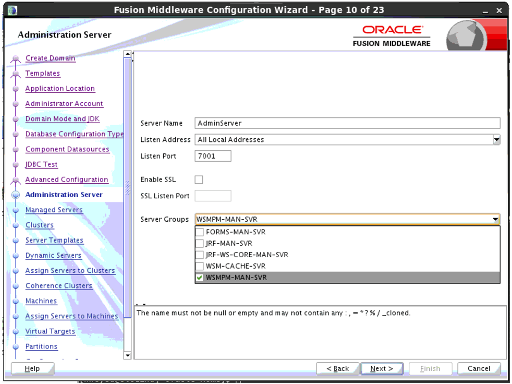
Task: Click the Clusters step bullet icon
Action: coord(15,225)
